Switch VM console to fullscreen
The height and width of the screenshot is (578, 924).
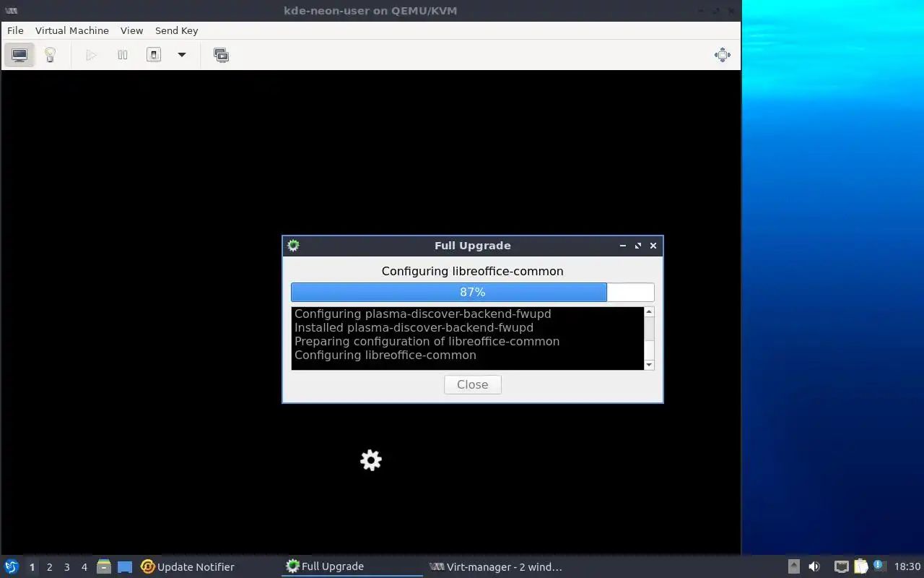click(x=722, y=55)
